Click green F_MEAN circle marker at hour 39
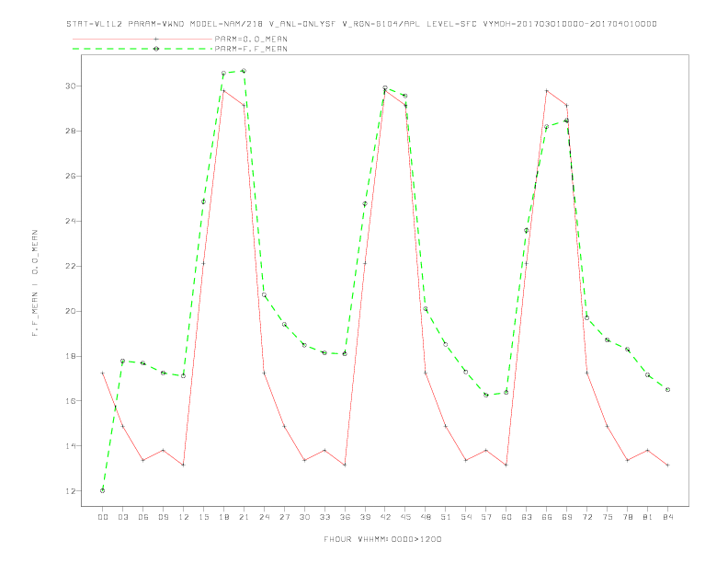 click(365, 204)
